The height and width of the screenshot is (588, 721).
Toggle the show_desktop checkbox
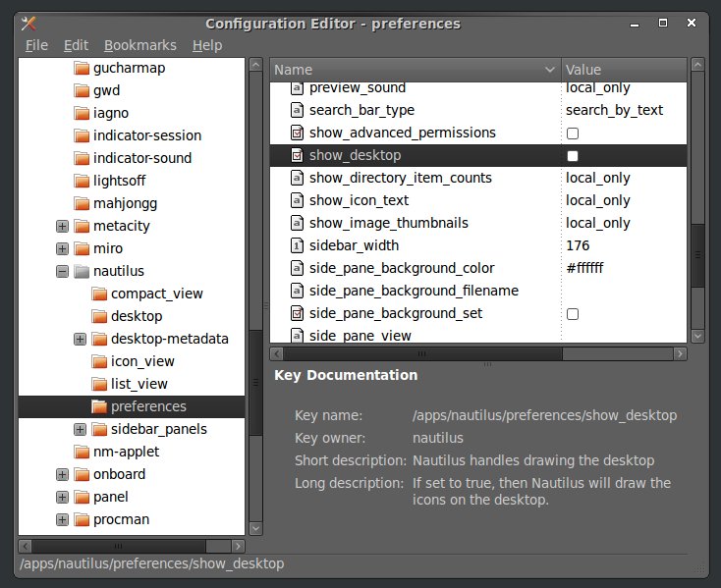573,156
